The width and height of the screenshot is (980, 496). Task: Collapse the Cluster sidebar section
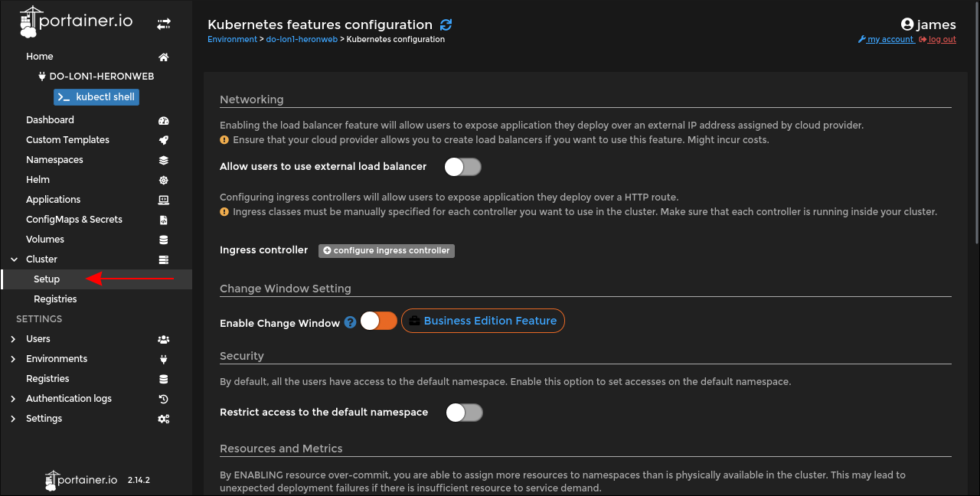pos(14,259)
